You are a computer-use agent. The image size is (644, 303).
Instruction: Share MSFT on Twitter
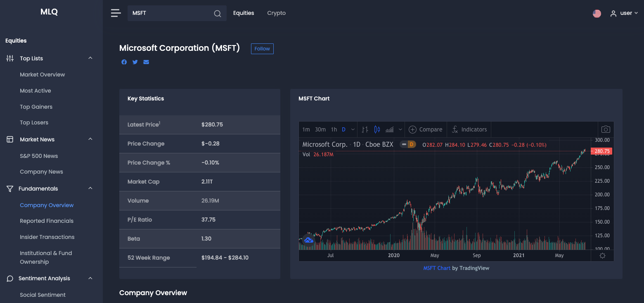tap(135, 62)
